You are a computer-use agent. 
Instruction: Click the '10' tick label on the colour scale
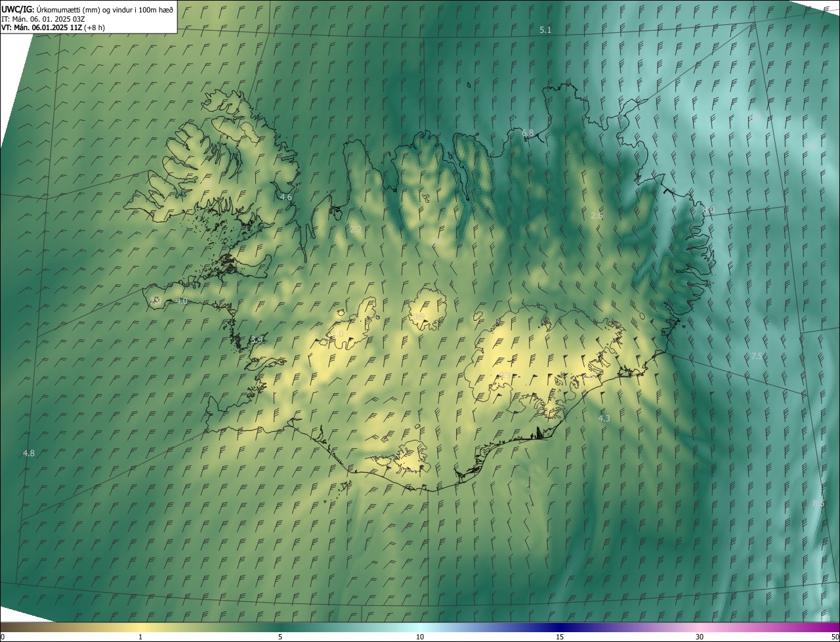[420, 637]
